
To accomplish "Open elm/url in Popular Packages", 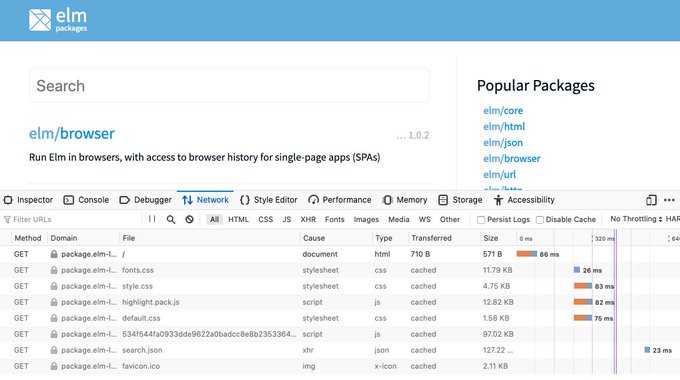I will 500,174.
